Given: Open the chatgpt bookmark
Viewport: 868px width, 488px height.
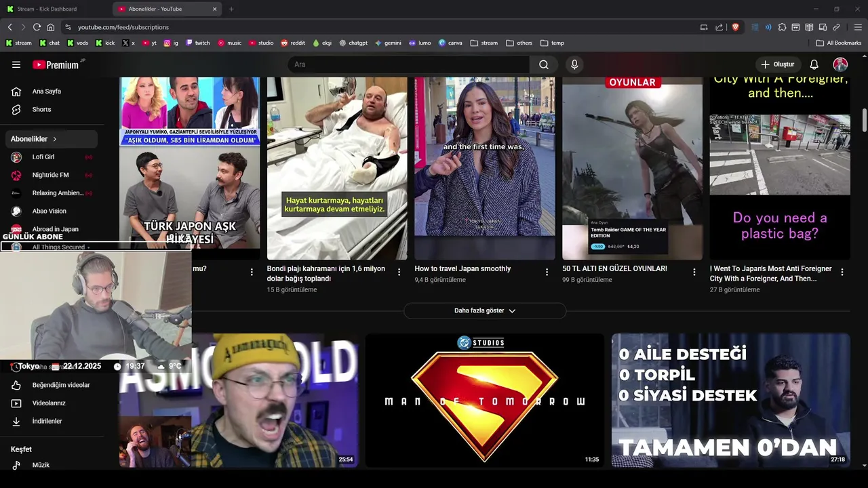Looking at the screenshot, I should click(353, 43).
